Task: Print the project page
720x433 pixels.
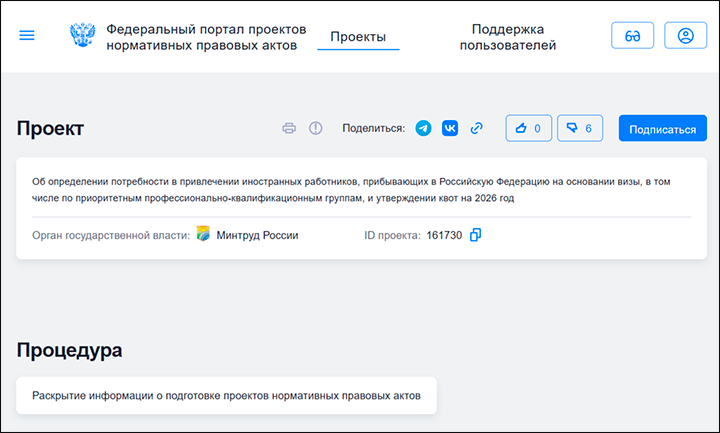Action: [x=289, y=128]
